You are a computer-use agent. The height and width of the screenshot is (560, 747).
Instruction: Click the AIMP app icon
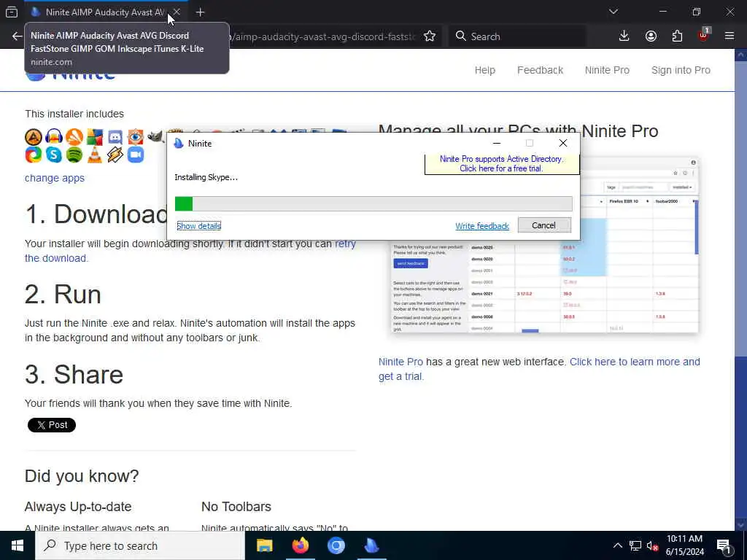click(34, 137)
